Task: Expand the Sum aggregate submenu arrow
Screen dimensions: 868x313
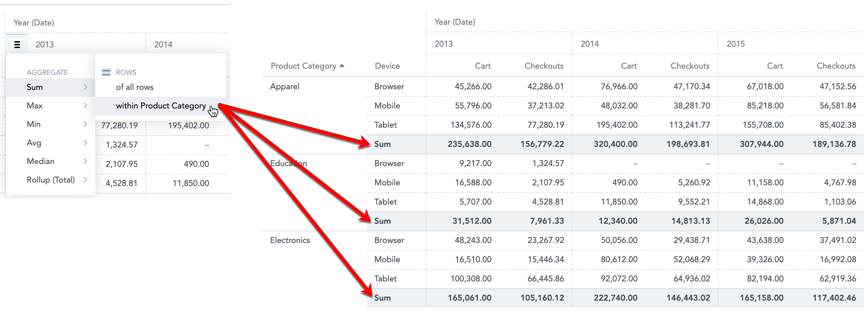Action: click(85, 87)
